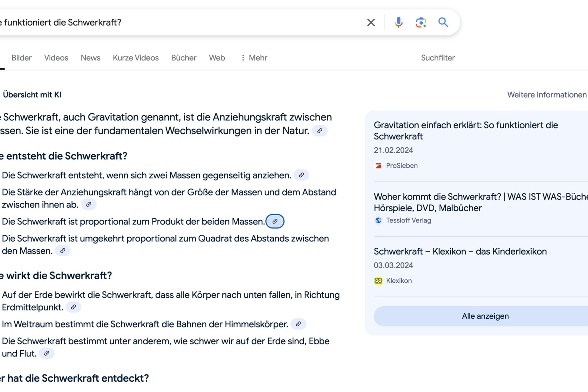Open the Suchfilter options
Screen dimensions: 588x392
[438, 58]
